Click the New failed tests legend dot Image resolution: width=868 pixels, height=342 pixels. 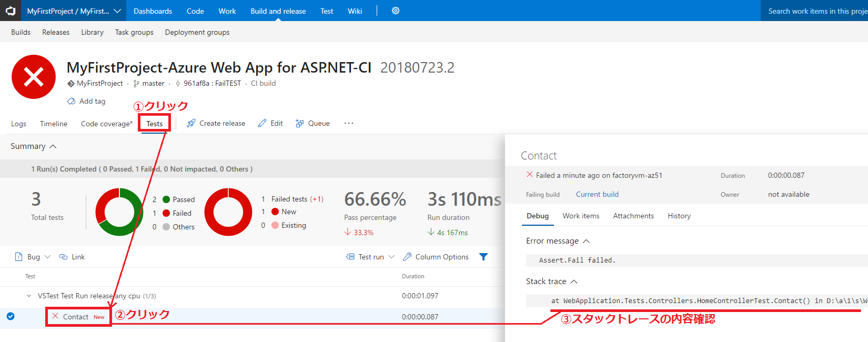tap(275, 212)
